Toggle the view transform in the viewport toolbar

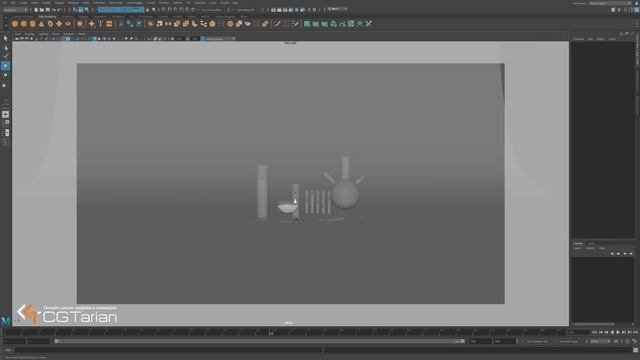[203, 39]
